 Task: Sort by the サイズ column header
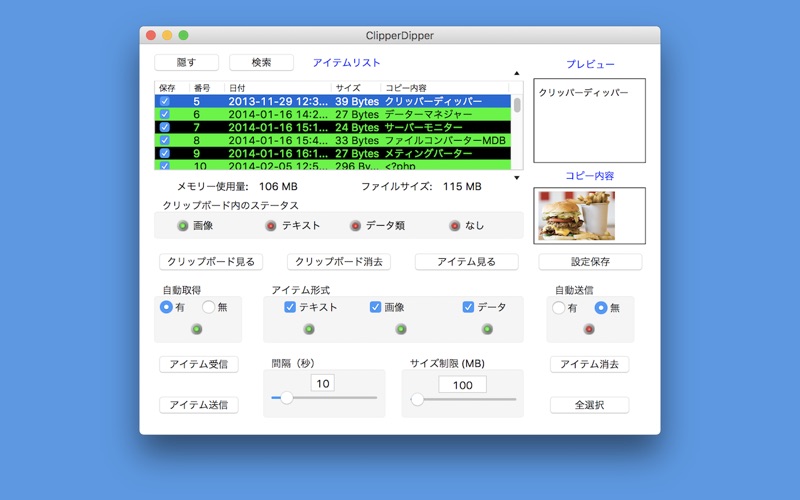click(x=356, y=88)
